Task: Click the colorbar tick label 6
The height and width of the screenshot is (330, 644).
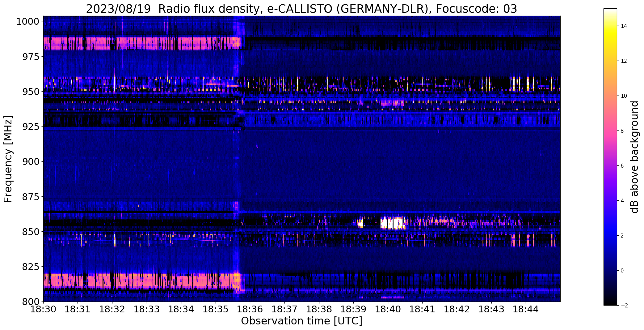Action: pos(622,166)
